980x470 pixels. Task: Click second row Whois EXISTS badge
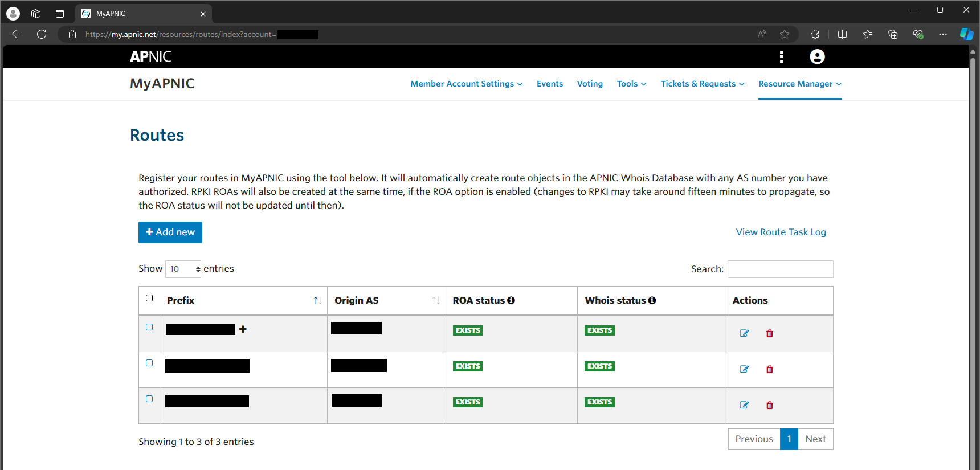pyautogui.click(x=599, y=366)
